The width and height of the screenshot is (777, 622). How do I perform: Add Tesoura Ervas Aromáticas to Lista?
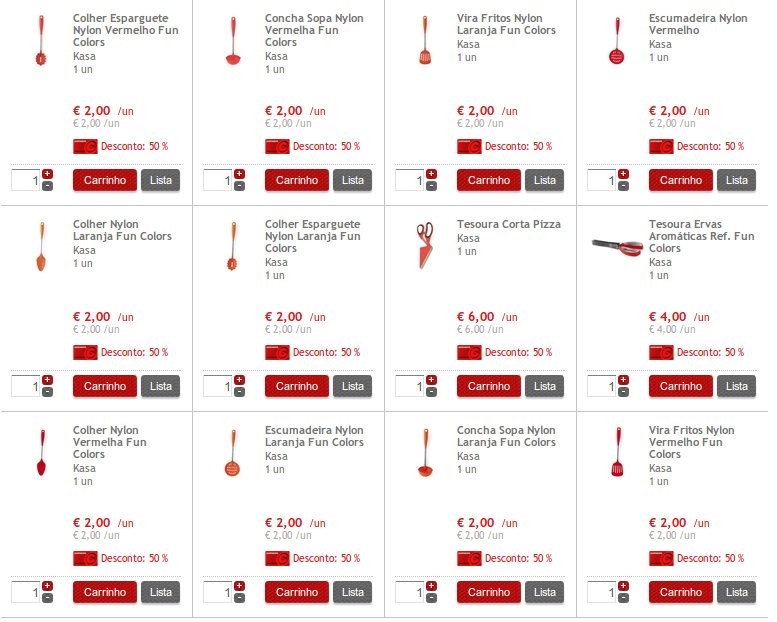(x=736, y=386)
